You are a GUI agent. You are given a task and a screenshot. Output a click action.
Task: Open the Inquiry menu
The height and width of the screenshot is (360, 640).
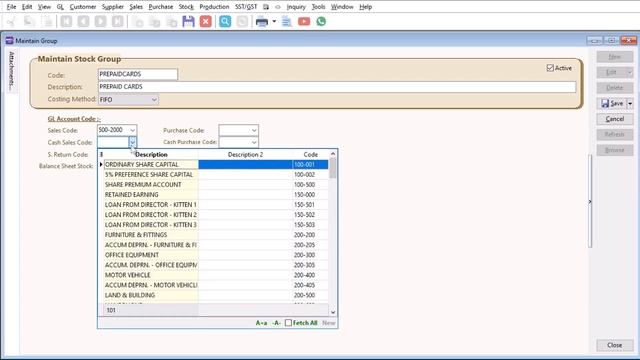[x=296, y=7]
